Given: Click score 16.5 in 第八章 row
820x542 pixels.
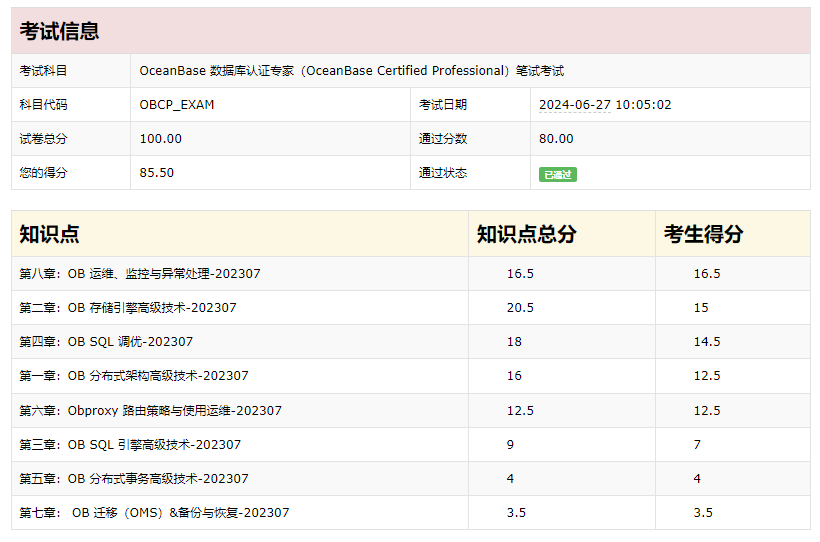Looking at the screenshot, I should tap(707, 274).
